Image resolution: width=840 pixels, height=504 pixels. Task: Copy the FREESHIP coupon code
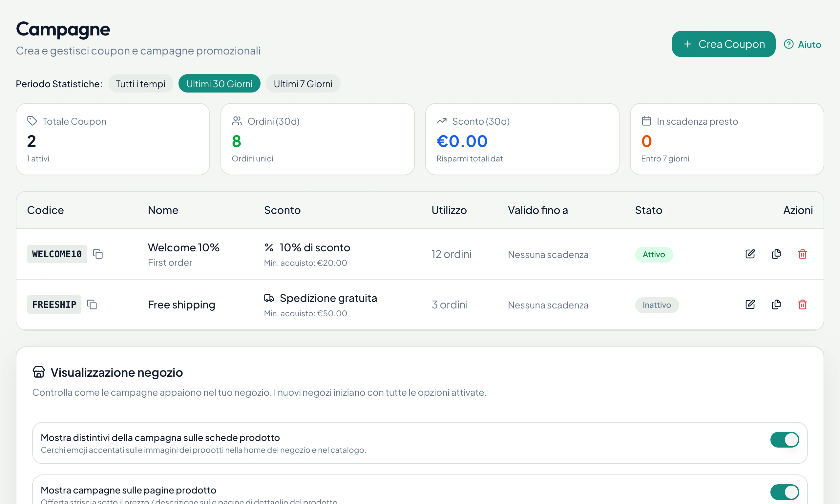click(x=92, y=304)
